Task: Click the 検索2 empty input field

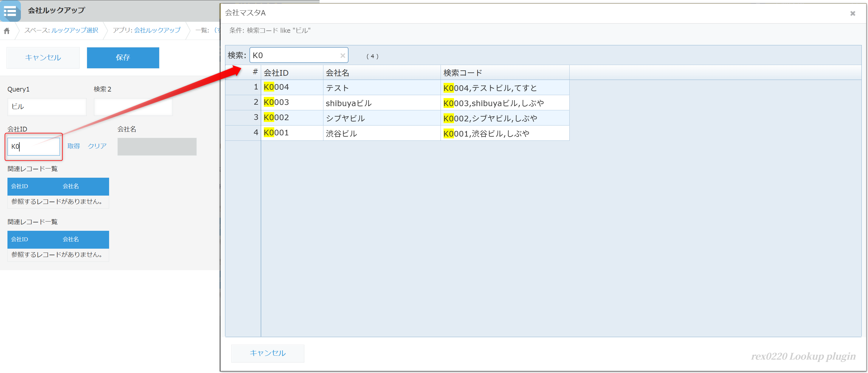Action: (133, 107)
